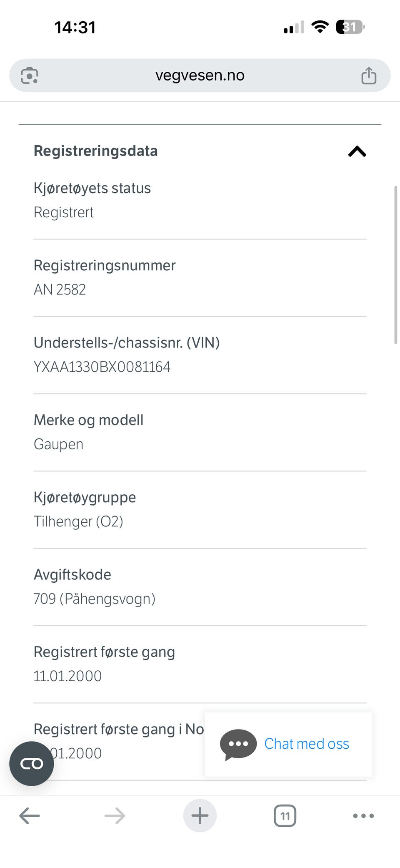The height and width of the screenshot is (868, 400).
Task: Open the tab switcher showing 11
Action: tap(285, 815)
